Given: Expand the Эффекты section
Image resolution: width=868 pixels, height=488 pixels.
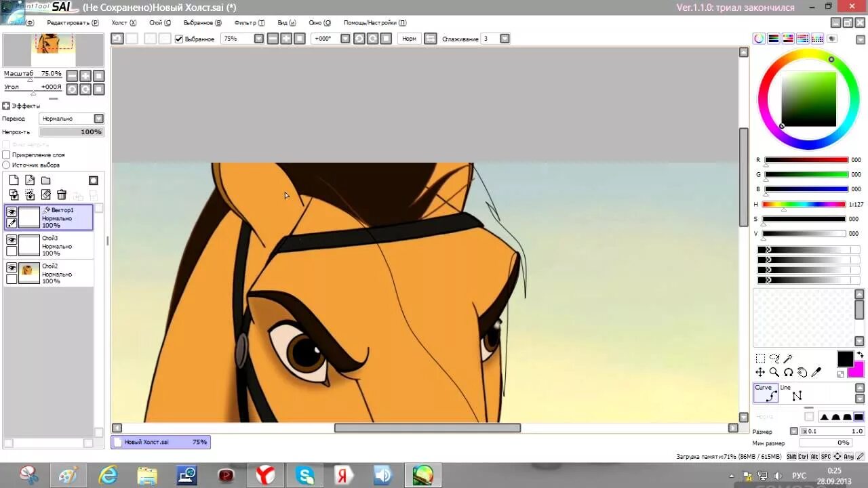Looking at the screenshot, I should (6, 106).
